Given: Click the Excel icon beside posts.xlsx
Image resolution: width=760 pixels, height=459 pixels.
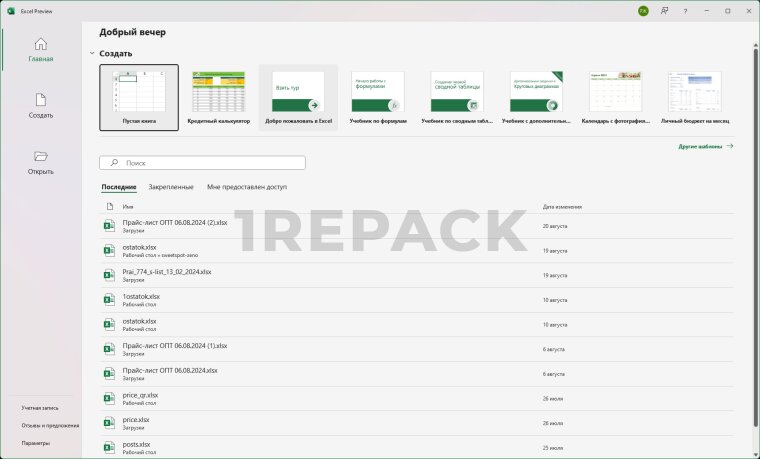Looking at the screenshot, I should click(x=110, y=448).
